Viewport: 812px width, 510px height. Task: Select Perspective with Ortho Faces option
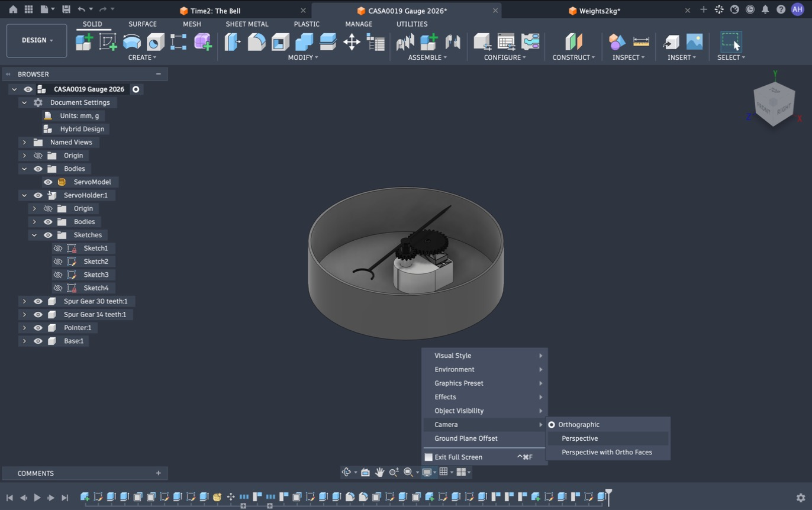coord(608,453)
